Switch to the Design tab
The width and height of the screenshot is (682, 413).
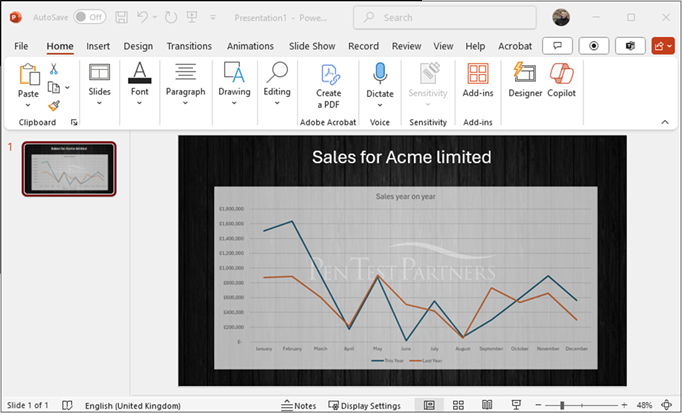click(x=138, y=46)
